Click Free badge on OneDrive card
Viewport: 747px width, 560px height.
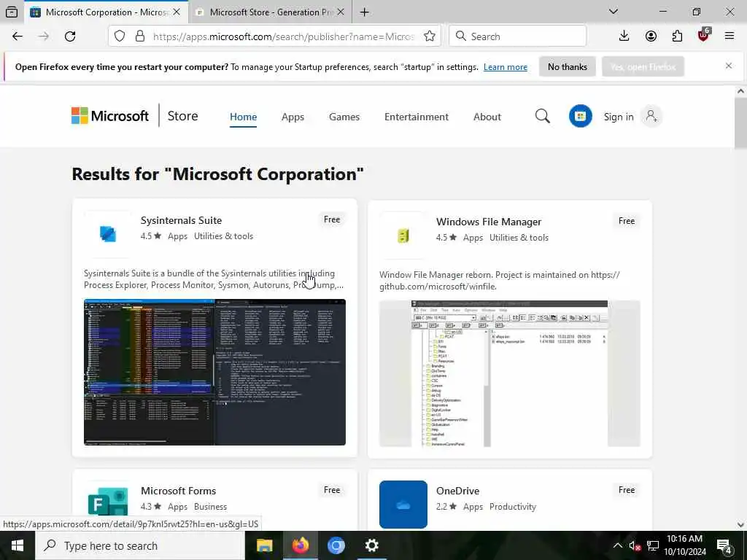pos(626,489)
